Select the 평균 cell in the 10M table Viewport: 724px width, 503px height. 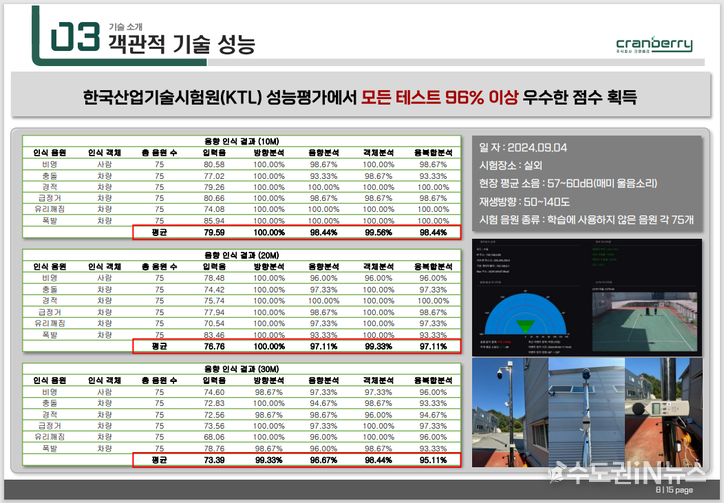[157, 232]
